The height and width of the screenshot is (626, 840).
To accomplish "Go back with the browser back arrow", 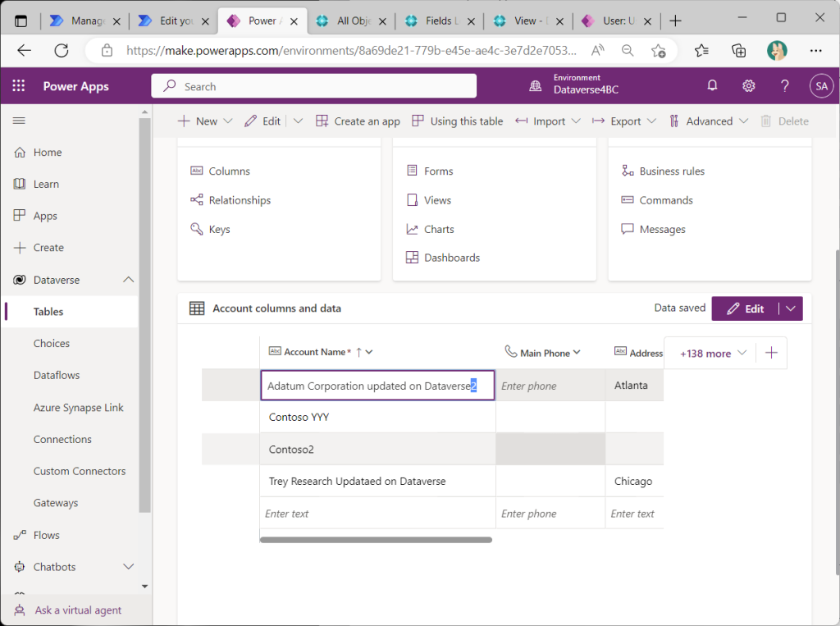I will click(24, 50).
